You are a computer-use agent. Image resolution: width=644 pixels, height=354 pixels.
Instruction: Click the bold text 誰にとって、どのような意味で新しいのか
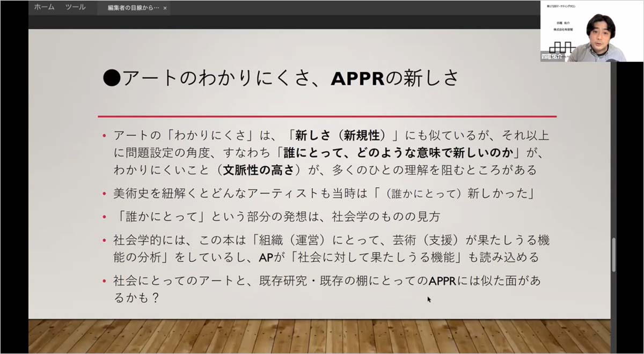(x=399, y=153)
